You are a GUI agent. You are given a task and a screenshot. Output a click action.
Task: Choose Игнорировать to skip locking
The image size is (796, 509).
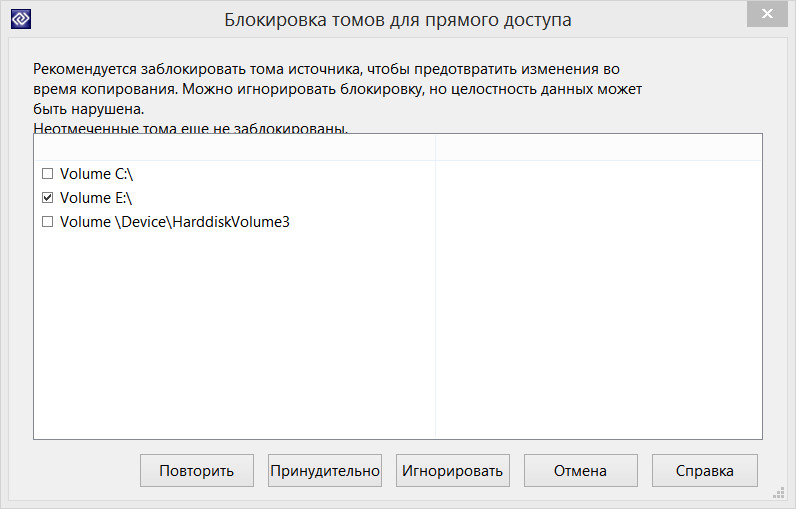453,470
